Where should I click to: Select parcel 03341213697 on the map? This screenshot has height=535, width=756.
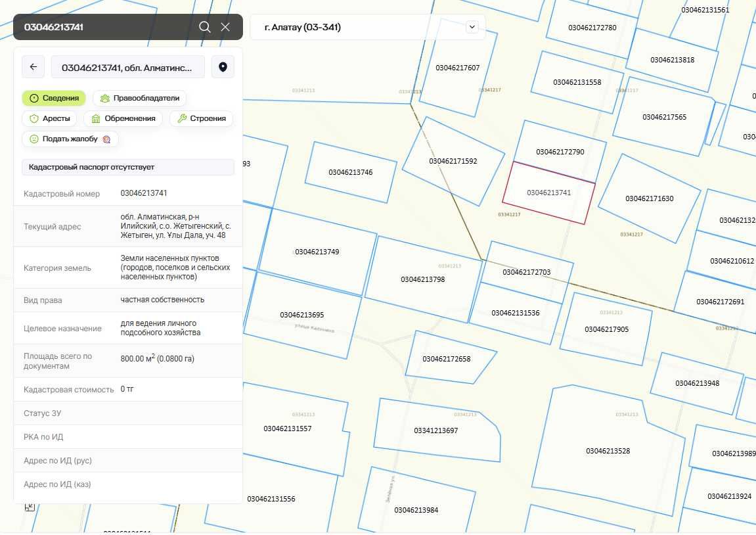436,430
